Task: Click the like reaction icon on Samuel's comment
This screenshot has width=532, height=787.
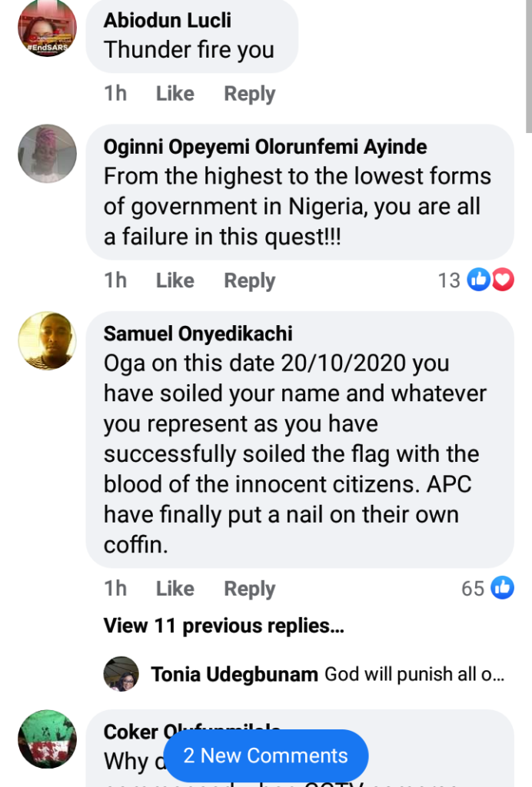Action: pos(502,588)
